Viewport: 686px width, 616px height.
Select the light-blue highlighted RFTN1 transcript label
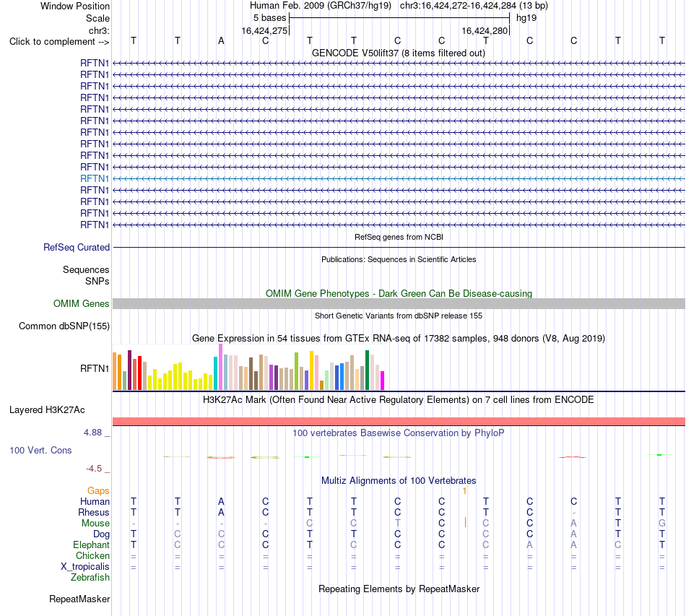[x=95, y=178]
